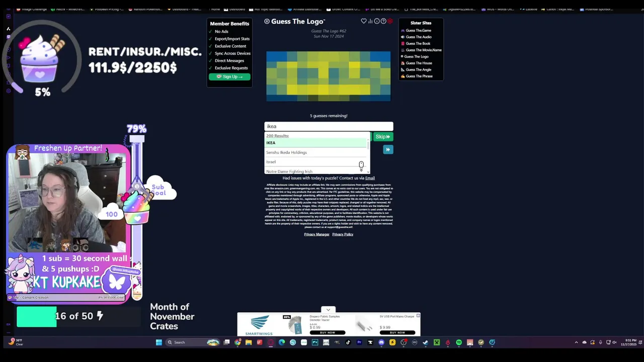Click Buy Now on the $9.99 charger ad
The height and width of the screenshot is (362, 644).
pos(397,332)
